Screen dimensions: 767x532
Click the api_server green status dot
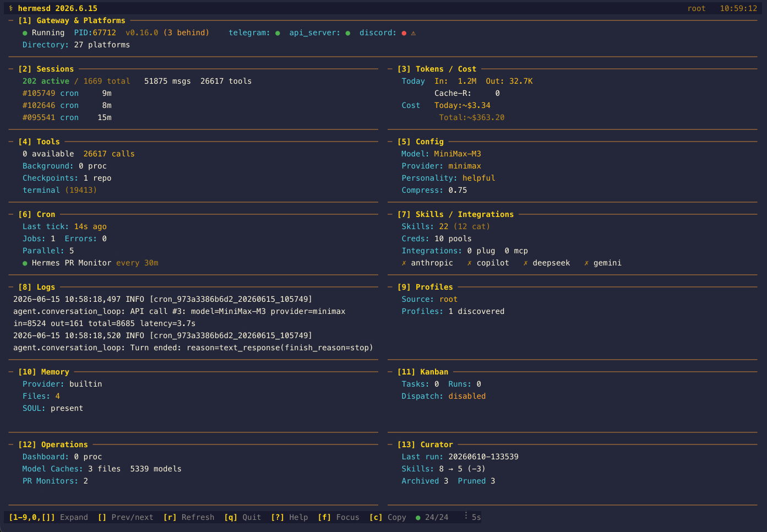(347, 33)
